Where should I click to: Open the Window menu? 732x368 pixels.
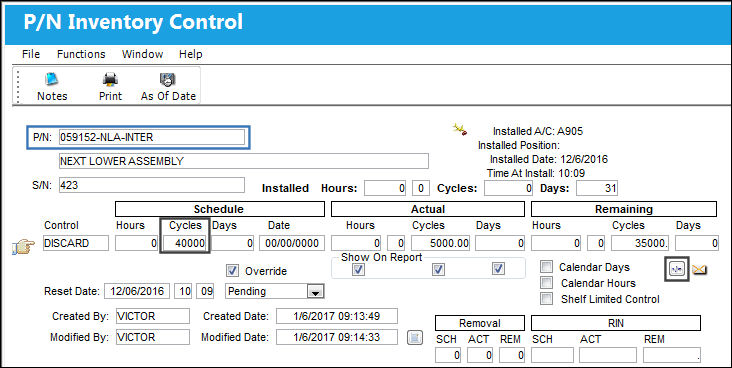[142, 54]
